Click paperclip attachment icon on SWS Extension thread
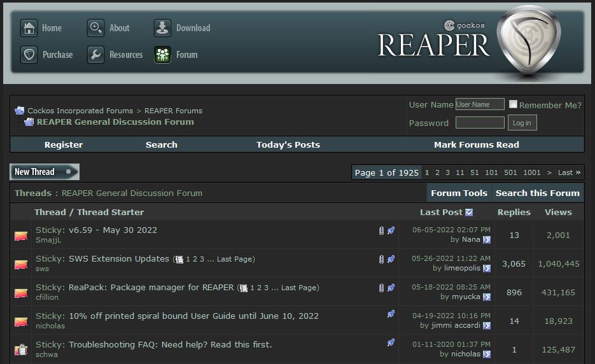This screenshot has height=364, width=595. pyautogui.click(x=381, y=259)
